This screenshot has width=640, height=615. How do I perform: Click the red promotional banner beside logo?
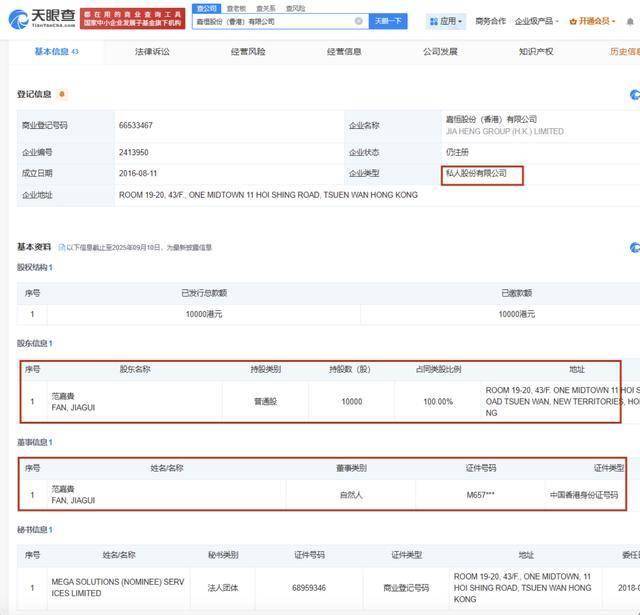point(132,19)
